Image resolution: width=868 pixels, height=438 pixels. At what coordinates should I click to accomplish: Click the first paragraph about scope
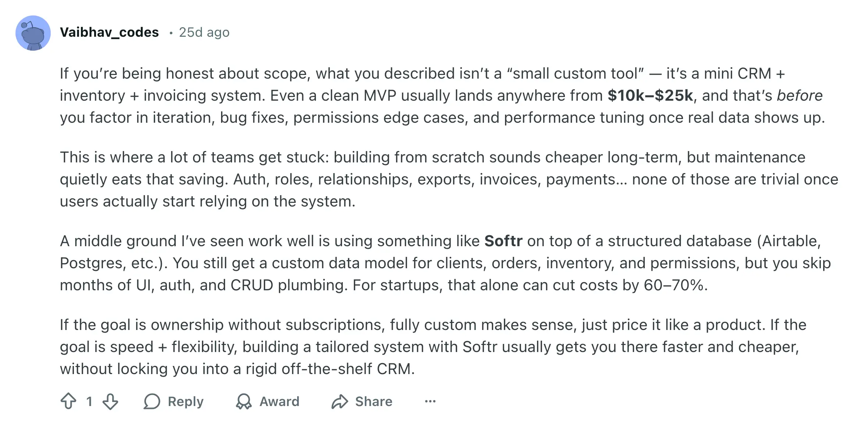(x=442, y=96)
